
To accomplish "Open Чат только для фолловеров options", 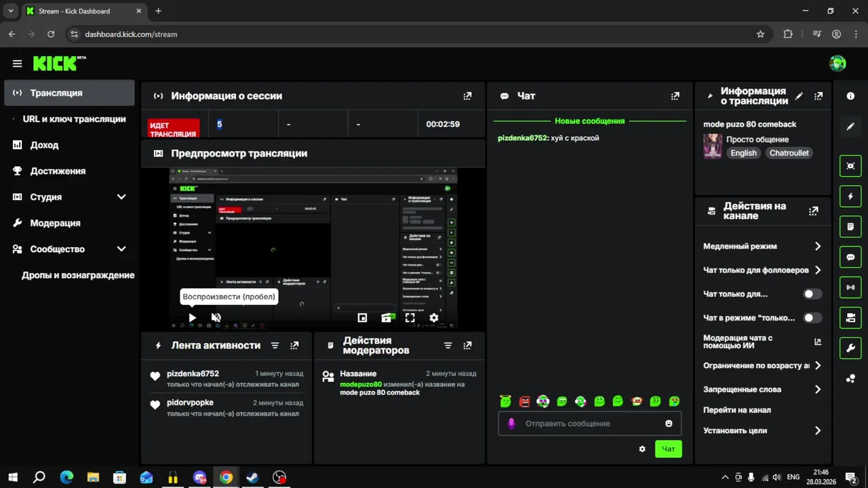I will pos(763,270).
